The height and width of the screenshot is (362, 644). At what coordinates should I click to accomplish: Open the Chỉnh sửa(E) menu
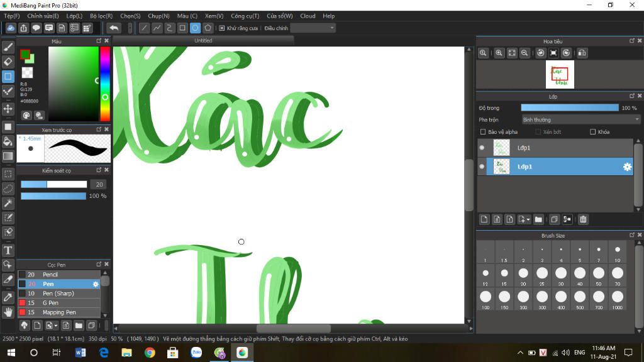click(x=43, y=16)
